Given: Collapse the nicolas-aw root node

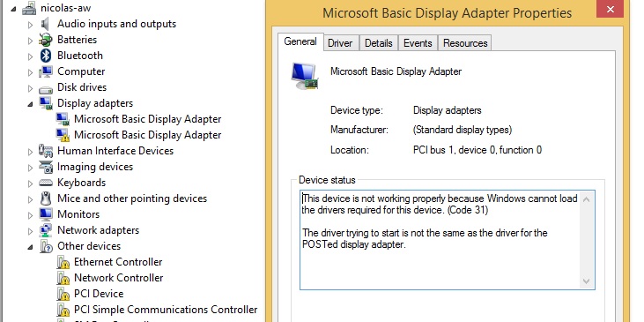Looking at the screenshot, I should click(13, 9).
